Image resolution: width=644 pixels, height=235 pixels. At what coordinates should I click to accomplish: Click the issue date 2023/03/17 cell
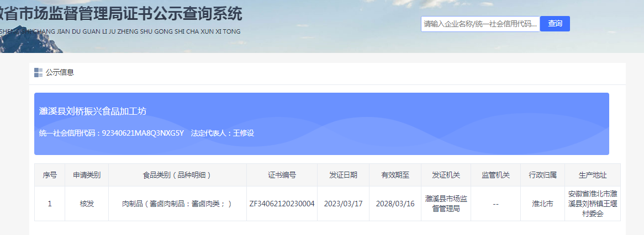(x=343, y=204)
